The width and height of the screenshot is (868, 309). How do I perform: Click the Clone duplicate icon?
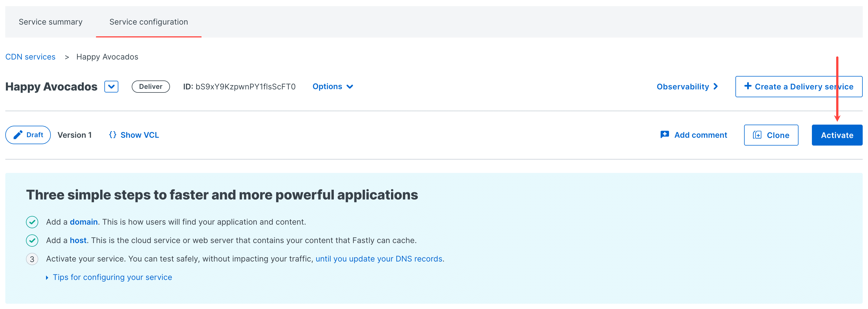(757, 135)
